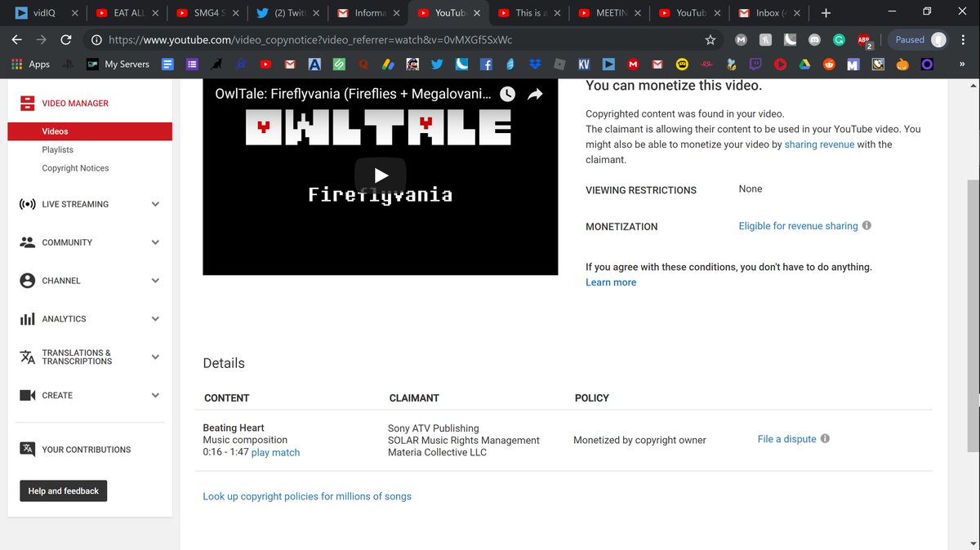
Task: Open the Google Drive bookmark icon
Action: pos(804,64)
